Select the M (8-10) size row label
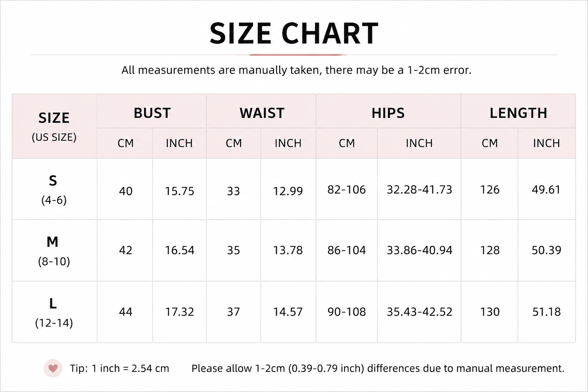Image resolution: width=588 pixels, height=392 pixels. click(x=54, y=250)
